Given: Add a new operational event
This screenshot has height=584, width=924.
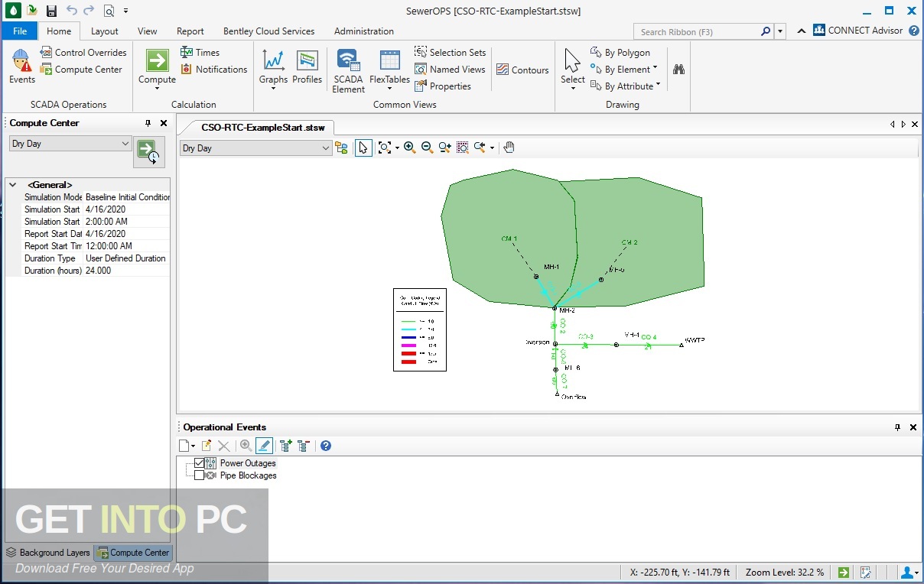Looking at the screenshot, I should 184,446.
